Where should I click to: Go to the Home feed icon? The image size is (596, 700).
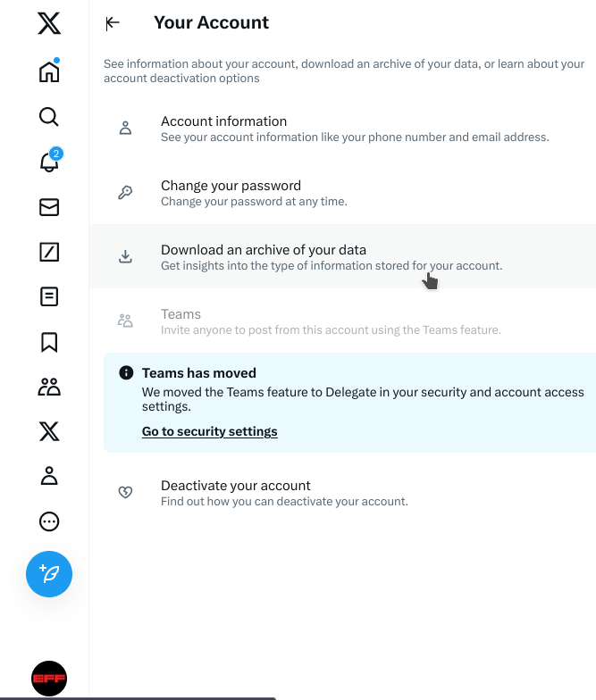click(x=49, y=72)
